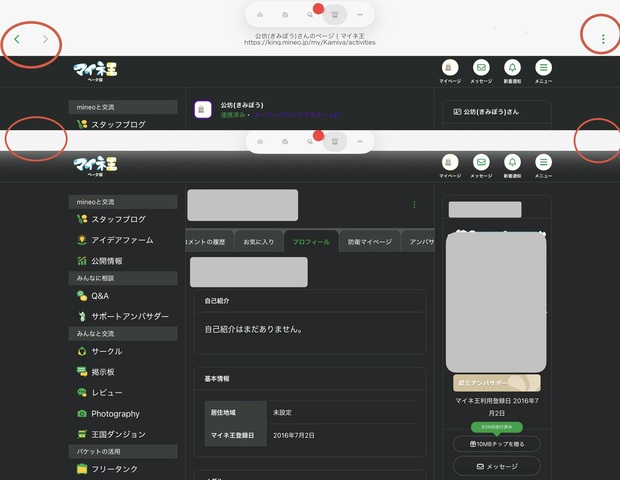Open the upper browser's green three-dot menu
This screenshot has height=480, width=620.
603,39
